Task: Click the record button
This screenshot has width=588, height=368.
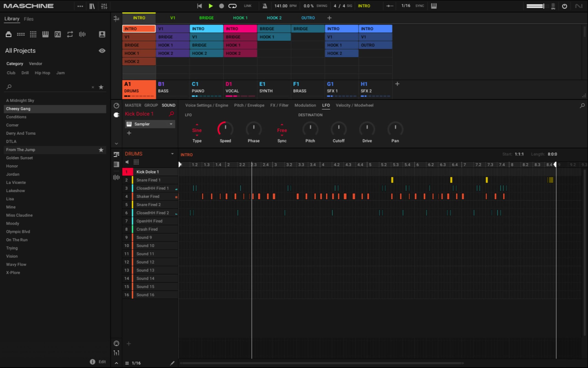Action: click(x=221, y=6)
